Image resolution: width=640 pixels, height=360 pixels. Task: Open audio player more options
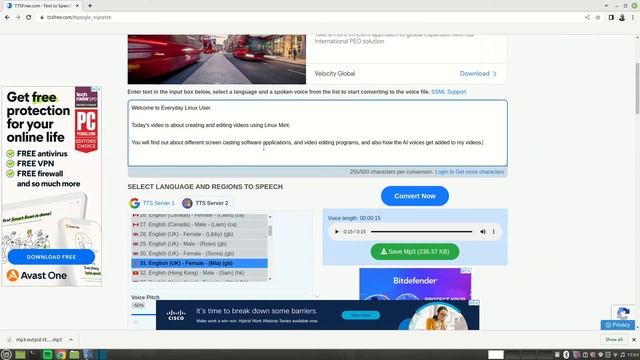[x=493, y=232]
